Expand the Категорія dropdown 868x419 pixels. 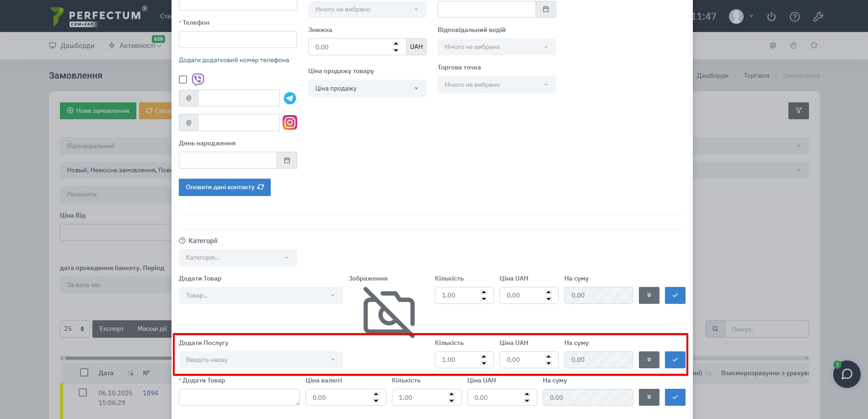(237, 258)
